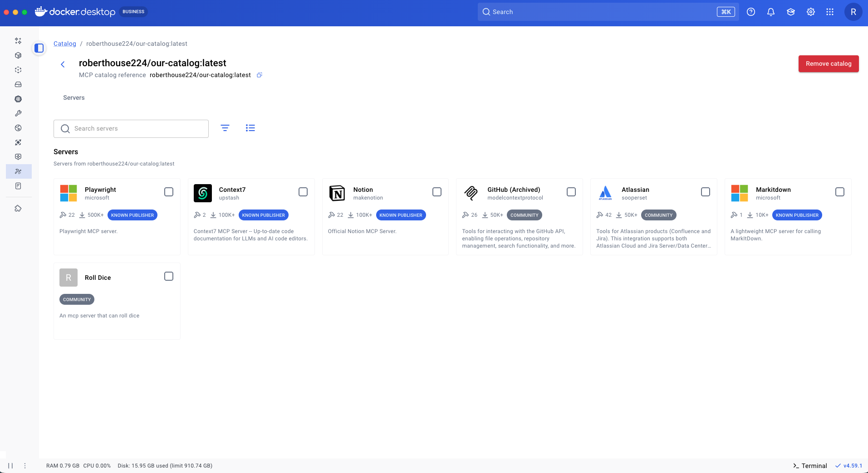The width and height of the screenshot is (868, 473).
Task: Click Playwright's KNOWN PUBLISHER badge
Action: [132, 215]
